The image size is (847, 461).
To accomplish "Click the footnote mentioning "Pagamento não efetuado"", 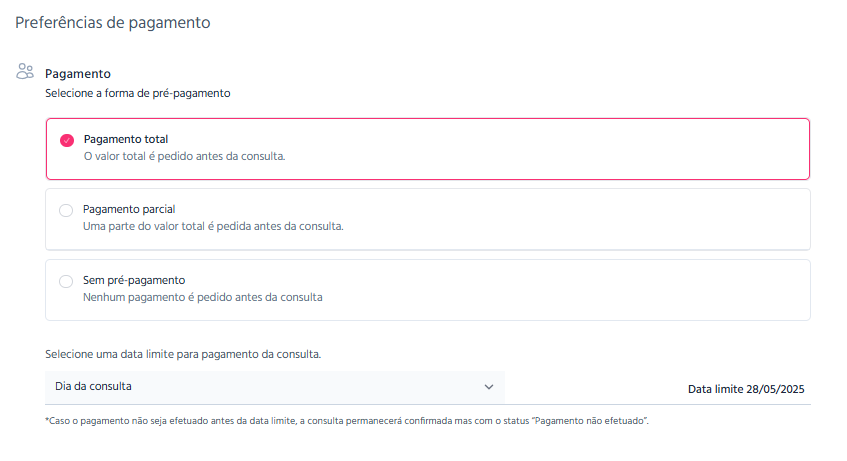I will (347, 421).
